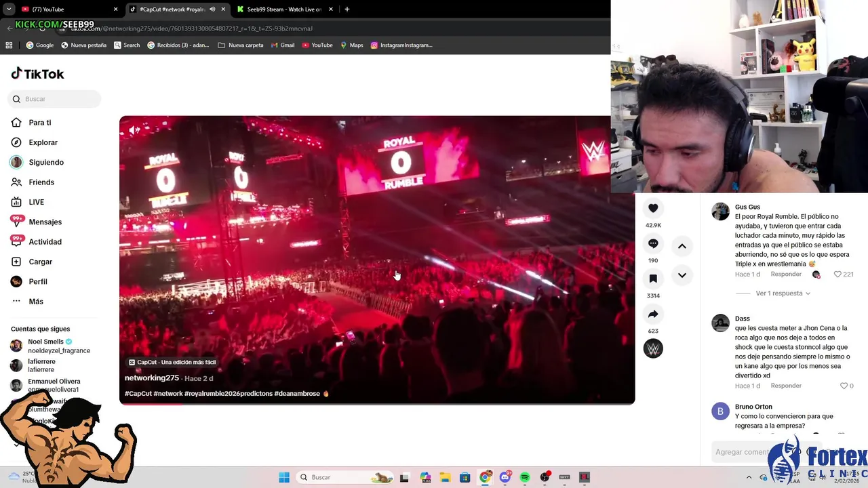Close the TikTok CapCut tab
This screenshot has width=868, height=488.
click(223, 9)
